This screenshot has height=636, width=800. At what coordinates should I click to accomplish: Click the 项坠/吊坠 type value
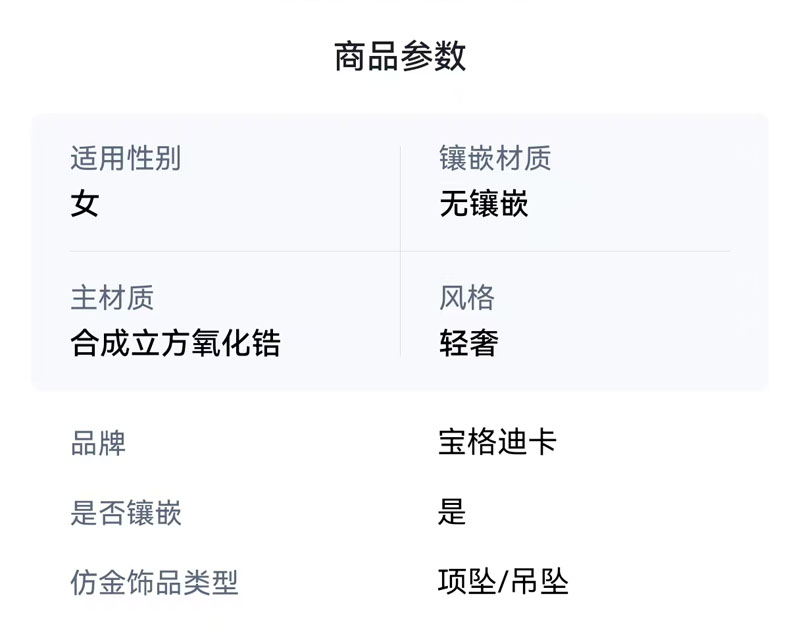503,582
